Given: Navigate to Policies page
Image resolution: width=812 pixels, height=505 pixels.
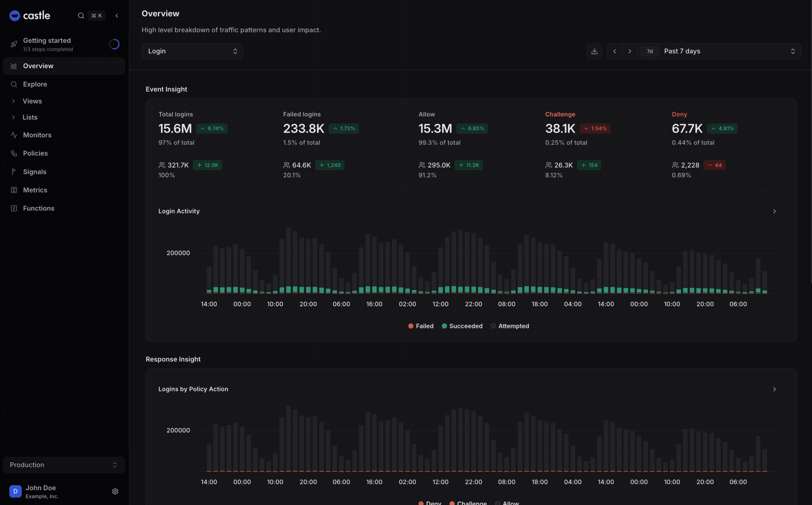Looking at the screenshot, I should pos(35,153).
